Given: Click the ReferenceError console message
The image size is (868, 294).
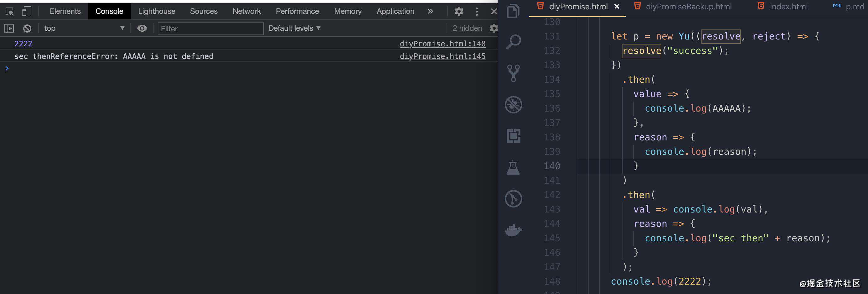Looking at the screenshot, I should coord(114,56).
